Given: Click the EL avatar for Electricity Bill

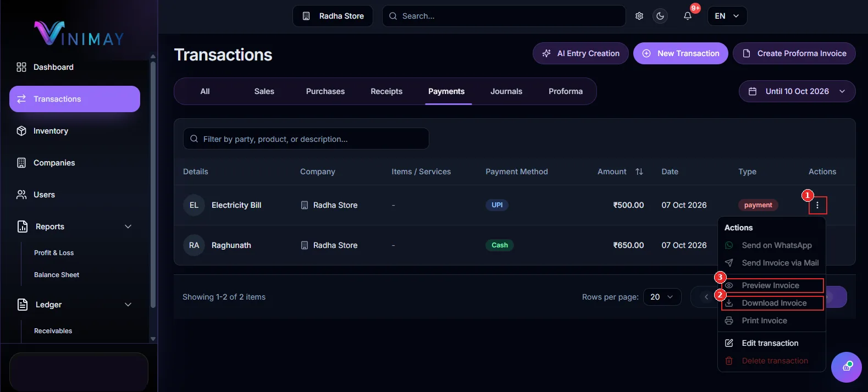Looking at the screenshot, I should pyautogui.click(x=194, y=205).
